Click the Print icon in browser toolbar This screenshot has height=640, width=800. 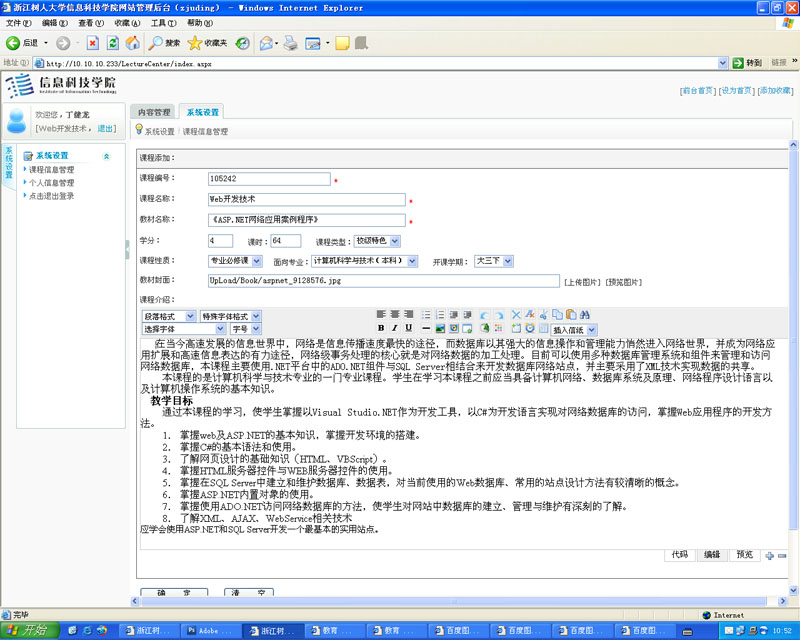(x=290, y=43)
